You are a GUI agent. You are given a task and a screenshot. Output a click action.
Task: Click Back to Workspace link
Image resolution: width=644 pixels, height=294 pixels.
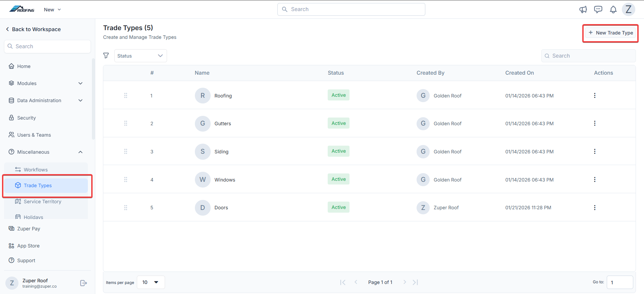pyautogui.click(x=33, y=29)
